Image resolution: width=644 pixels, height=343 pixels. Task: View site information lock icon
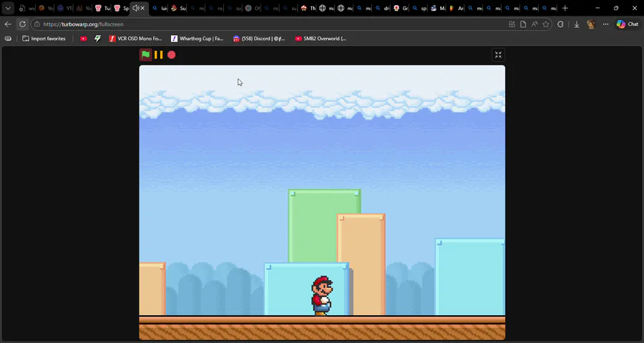coord(37,24)
